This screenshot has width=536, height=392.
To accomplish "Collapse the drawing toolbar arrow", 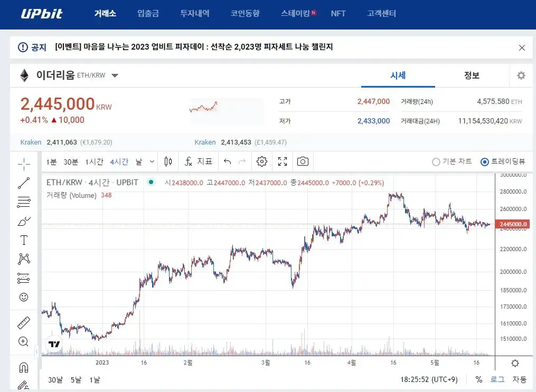I will 37,351.
